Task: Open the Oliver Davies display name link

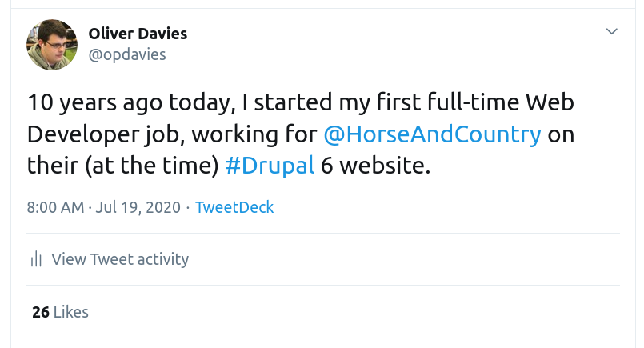Action: click(x=137, y=34)
